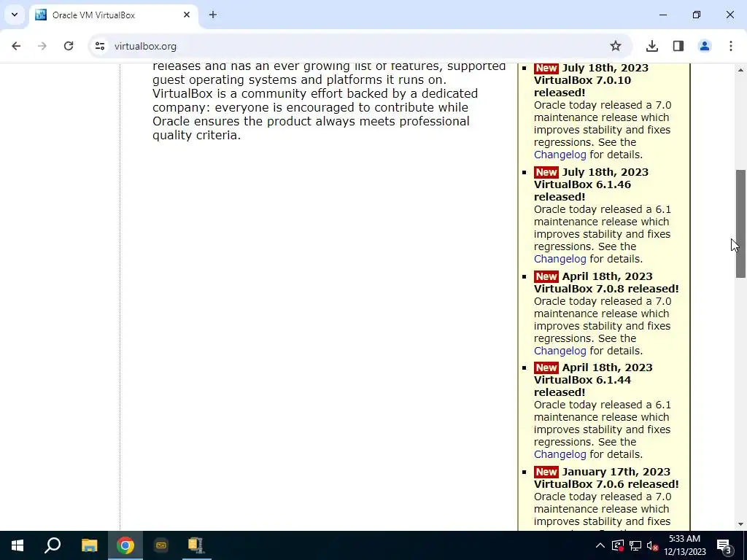Select headline 'VirtualBox 6.1.46 released!'
Screen dimensions: 747x560
[x=583, y=190]
